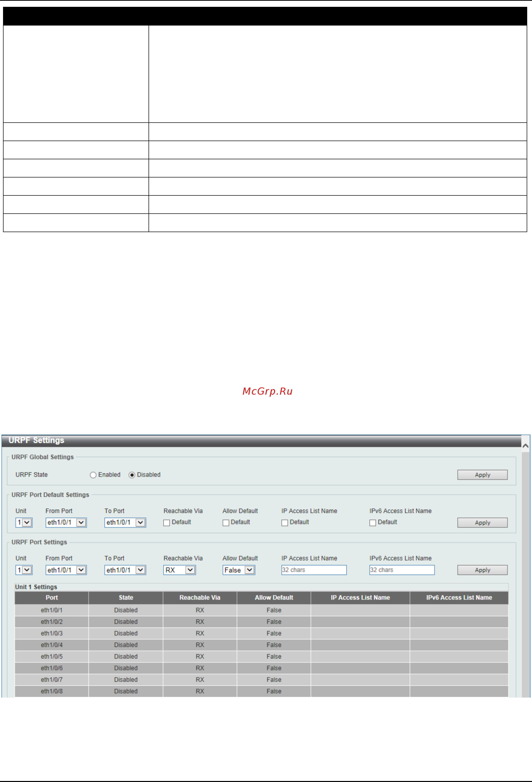Select the eth1/0/8 table row

pos(261,692)
